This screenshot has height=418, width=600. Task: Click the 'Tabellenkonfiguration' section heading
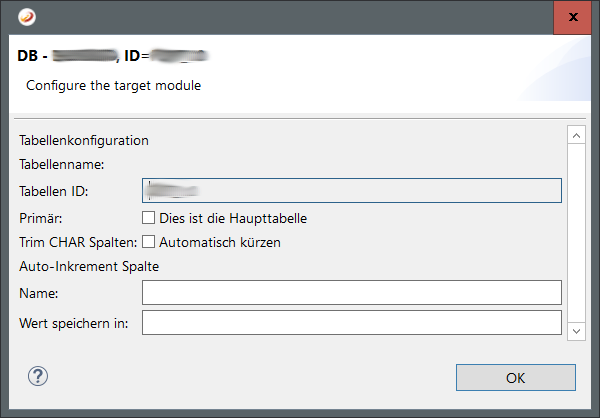(x=84, y=141)
